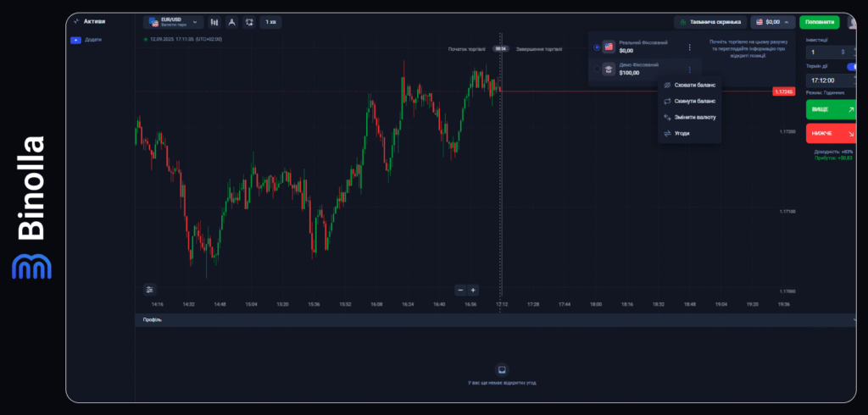Click the Профіль panel header bar
This screenshot has height=415, width=868.
pyautogui.click(x=496, y=320)
